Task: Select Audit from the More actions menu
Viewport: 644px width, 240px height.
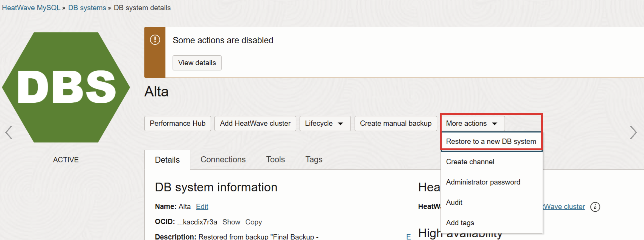Action: [454, 202]
